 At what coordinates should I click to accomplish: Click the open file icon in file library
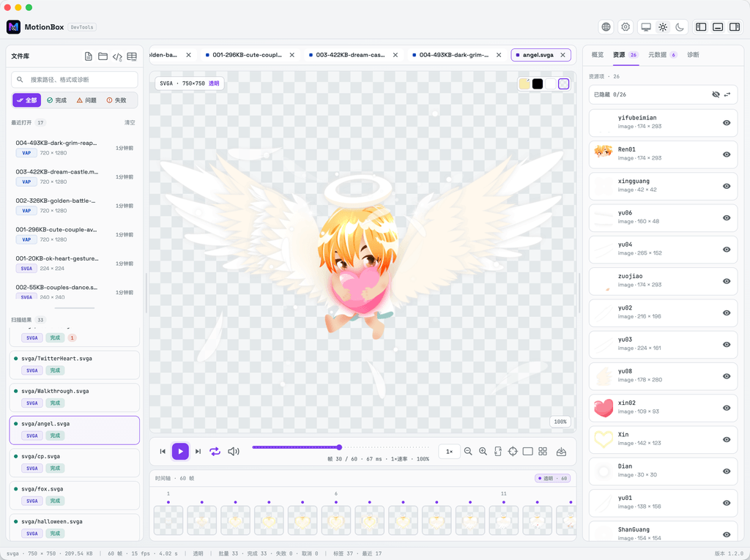89,56
